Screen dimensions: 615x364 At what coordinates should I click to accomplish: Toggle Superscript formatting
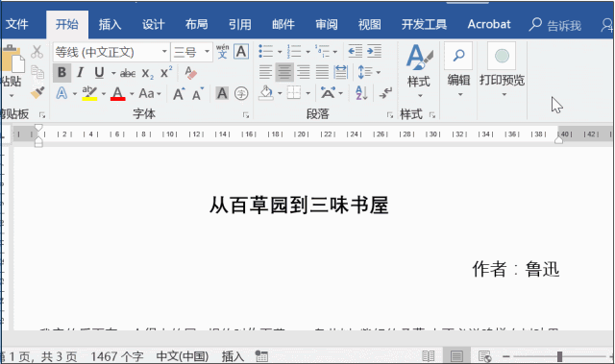pyautogui.click(x=166, y=72)
